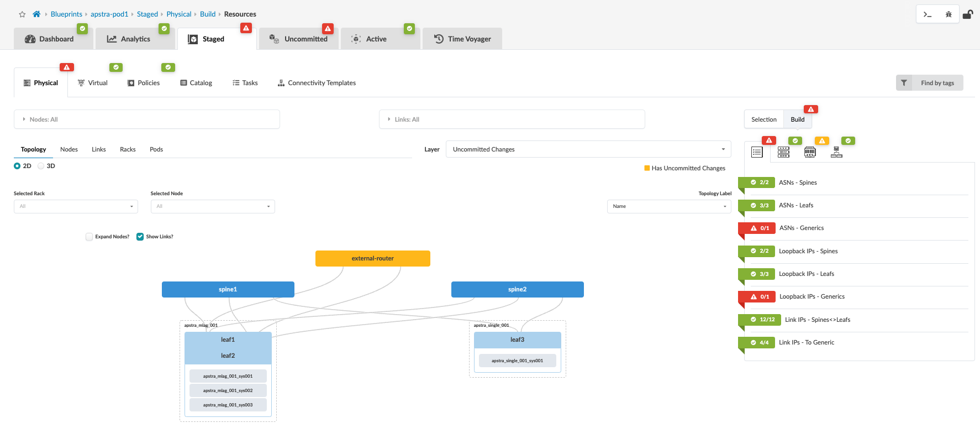
Task: Select apstra_mlag_001_sys002 generic system
Action: (x=228, y=390)
